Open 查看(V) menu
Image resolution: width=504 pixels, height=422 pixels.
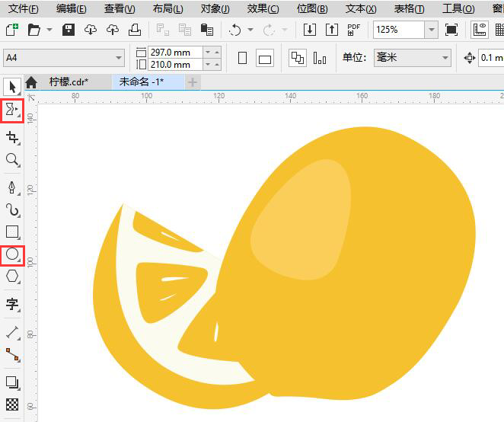pos(120,8)
